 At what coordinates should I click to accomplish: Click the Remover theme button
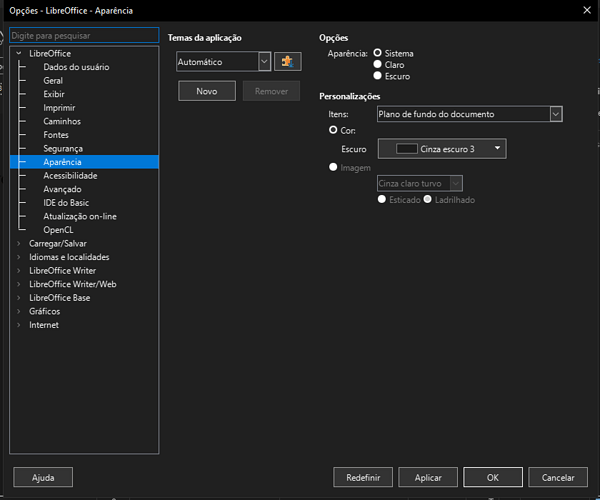point(271,91)
